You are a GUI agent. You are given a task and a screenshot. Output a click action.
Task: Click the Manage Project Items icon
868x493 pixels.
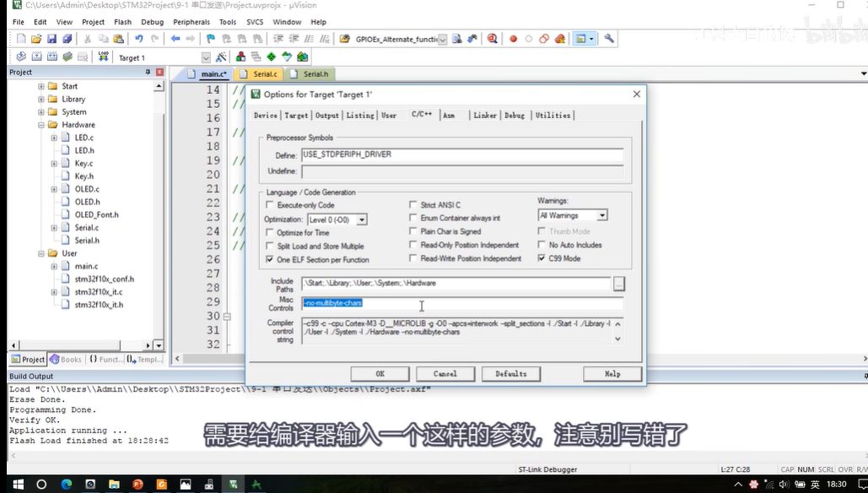[x=240, y=57]
